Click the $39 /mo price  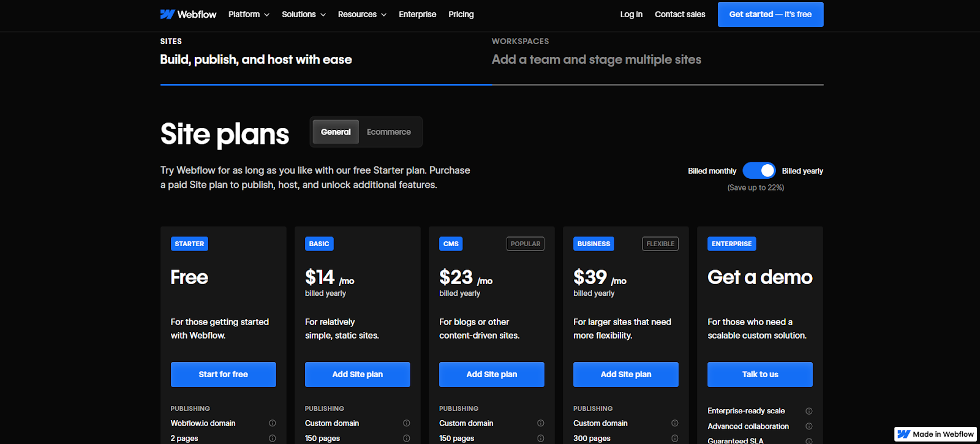tap(600, 277)
